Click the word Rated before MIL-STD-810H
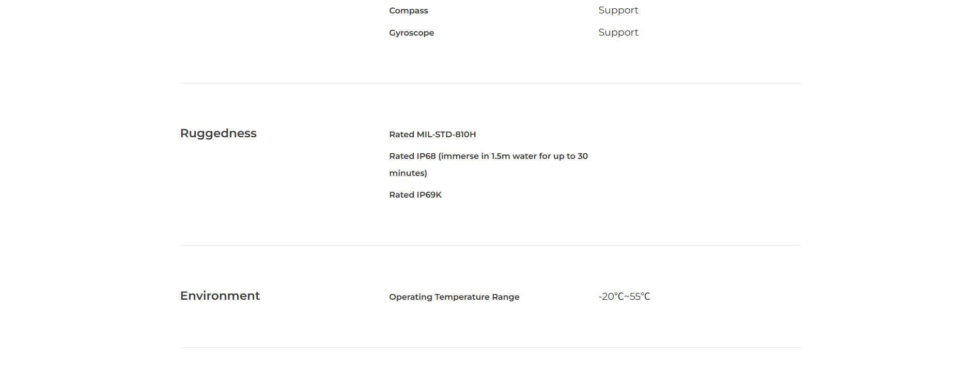Screen dimensions: 980x372 pos(401,135)
